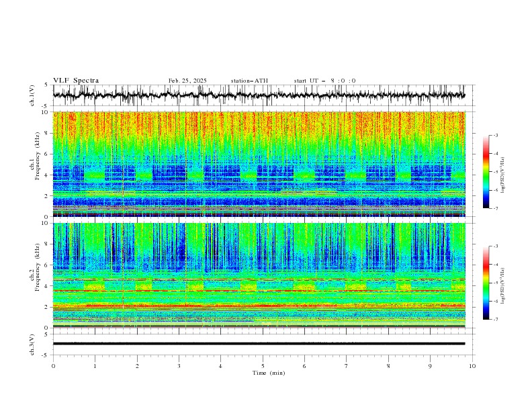
Task: Click the ch.3 black waveform band
Action: click(x=259, y=344)
